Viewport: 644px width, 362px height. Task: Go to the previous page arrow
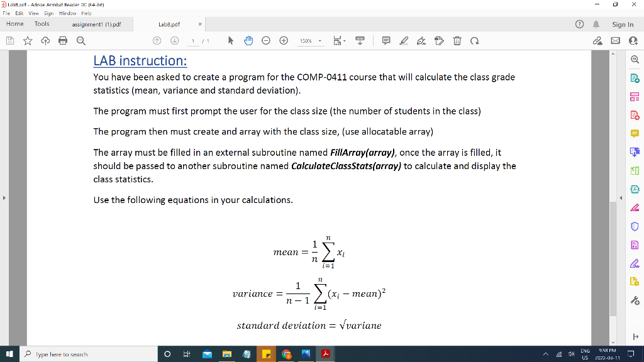click(157, 41)
